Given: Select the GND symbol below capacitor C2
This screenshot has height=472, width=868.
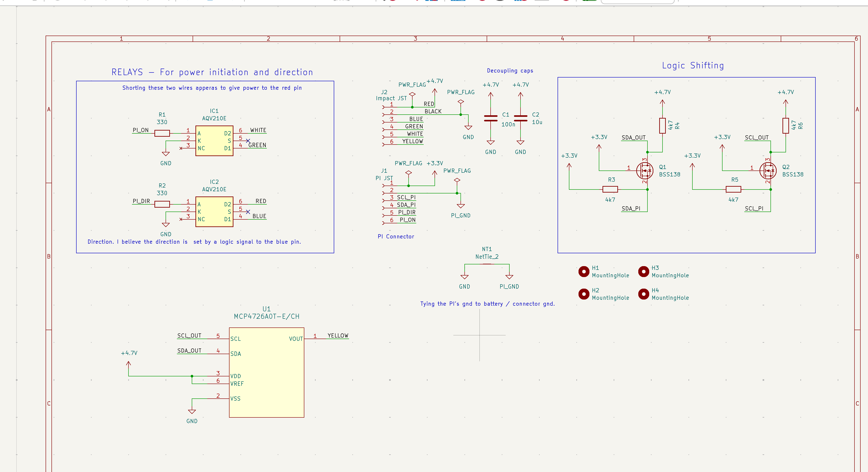Looking at the screenshot, I should pyautogui.click(x=520, y=143).
